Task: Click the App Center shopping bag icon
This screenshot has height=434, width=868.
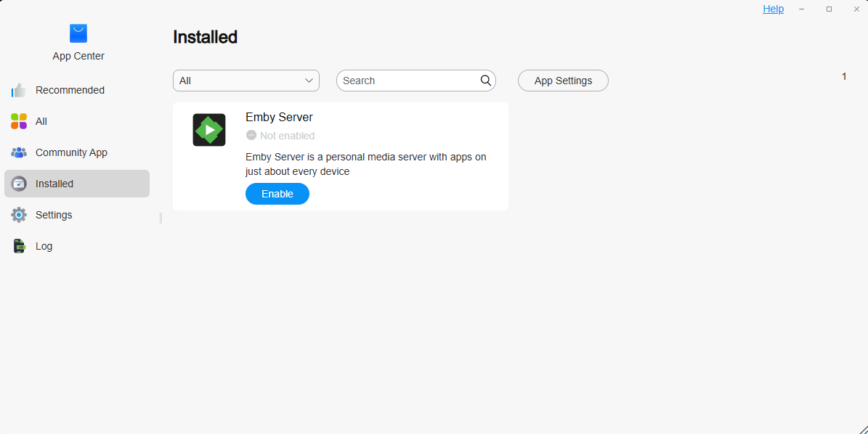Action: pyautogui.click(x=78, y=33)
